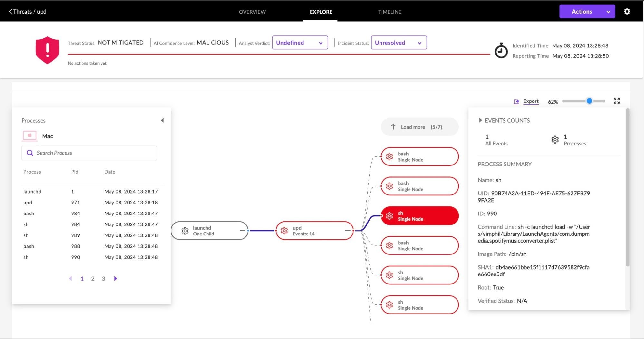Click the stopwatch icon near Identified Time
The image size is (644, 339).
tap(501, 51)
